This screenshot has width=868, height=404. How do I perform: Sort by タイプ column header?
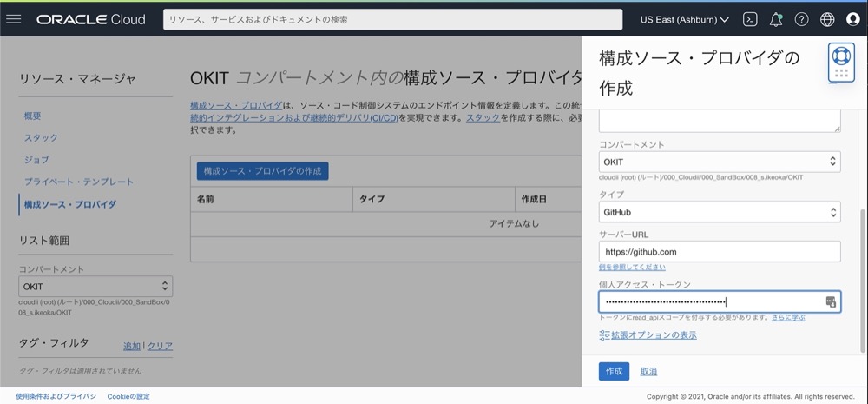tap(372, 199)
